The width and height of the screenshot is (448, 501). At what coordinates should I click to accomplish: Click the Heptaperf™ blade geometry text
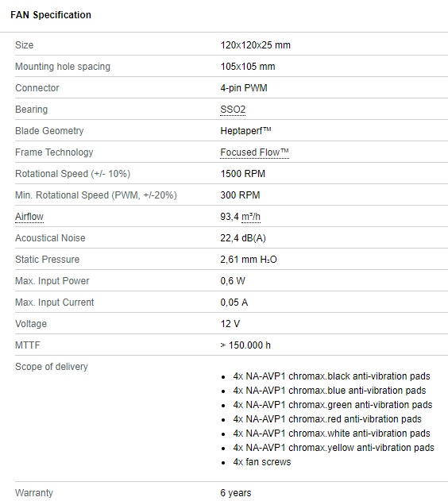point(245,131)
